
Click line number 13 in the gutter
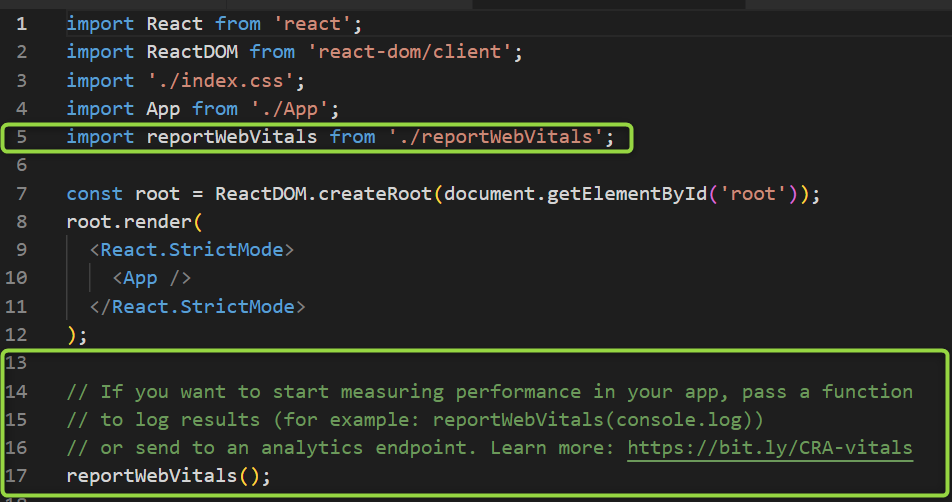(22, 363)
